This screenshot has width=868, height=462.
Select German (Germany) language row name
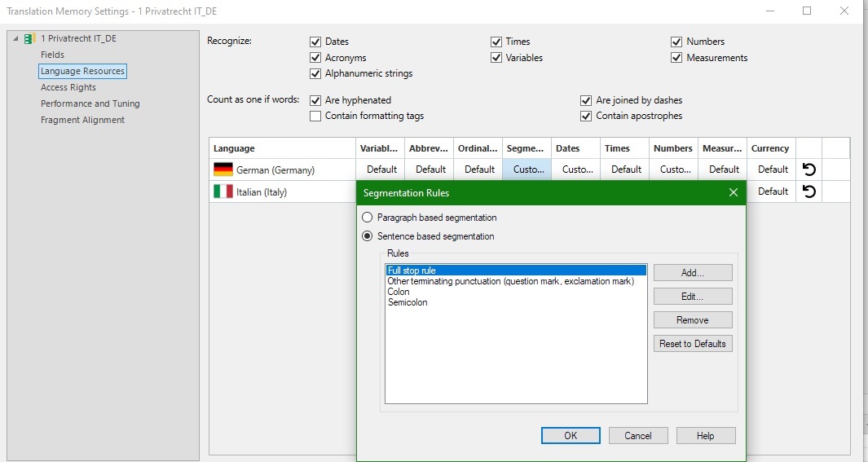[x=275, y=169]
